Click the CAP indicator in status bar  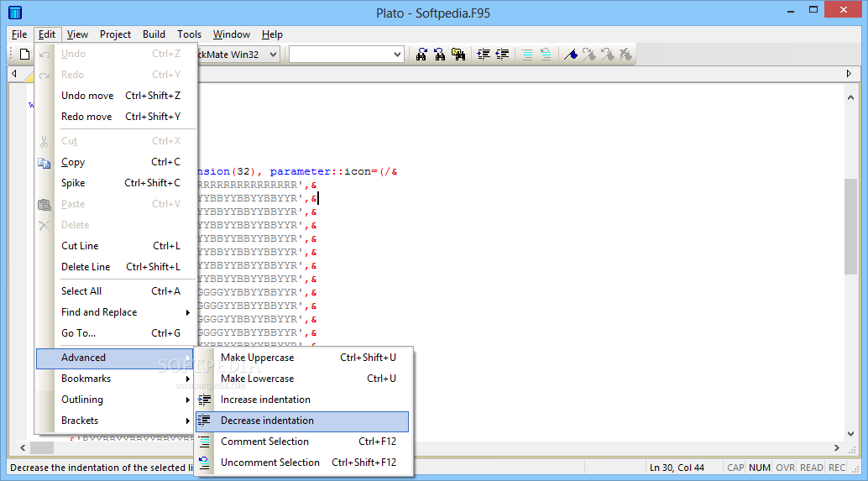[x=735, y=468]
